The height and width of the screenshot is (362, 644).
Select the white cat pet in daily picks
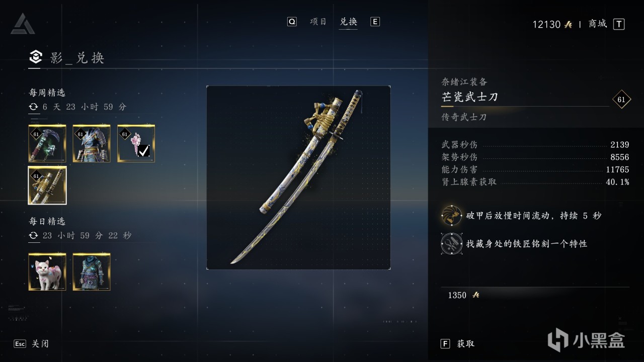point(47,272)
